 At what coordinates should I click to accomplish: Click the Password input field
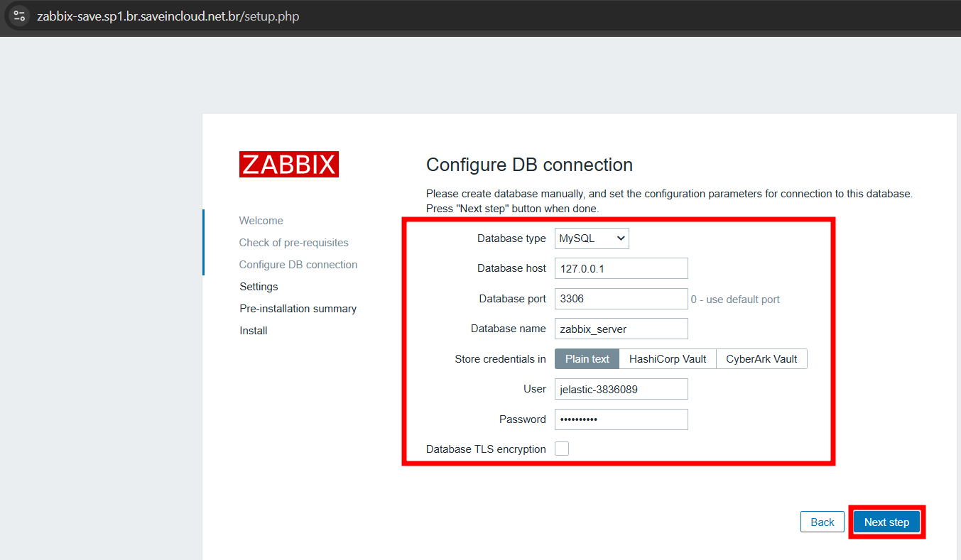tap(621, 419)
